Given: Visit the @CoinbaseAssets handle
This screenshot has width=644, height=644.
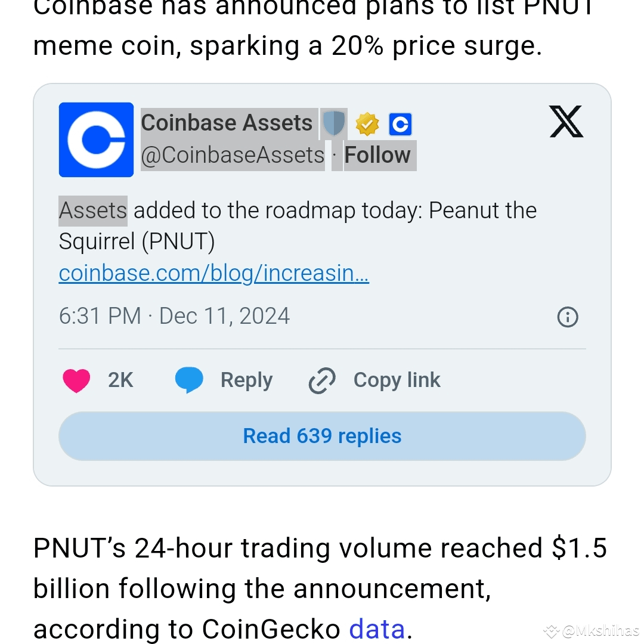Looking at the screenshot, I should coord(232,154).
